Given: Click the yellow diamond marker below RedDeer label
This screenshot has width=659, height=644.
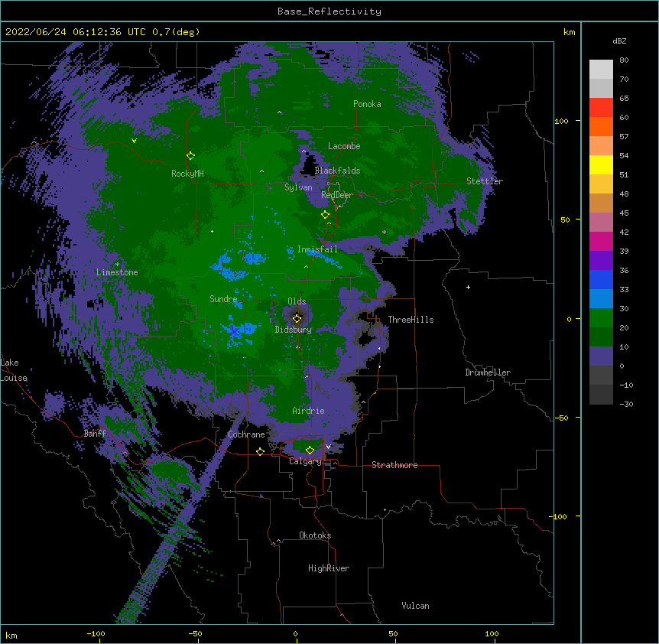Looking at the screenshot, I should [x=326, y=215].
